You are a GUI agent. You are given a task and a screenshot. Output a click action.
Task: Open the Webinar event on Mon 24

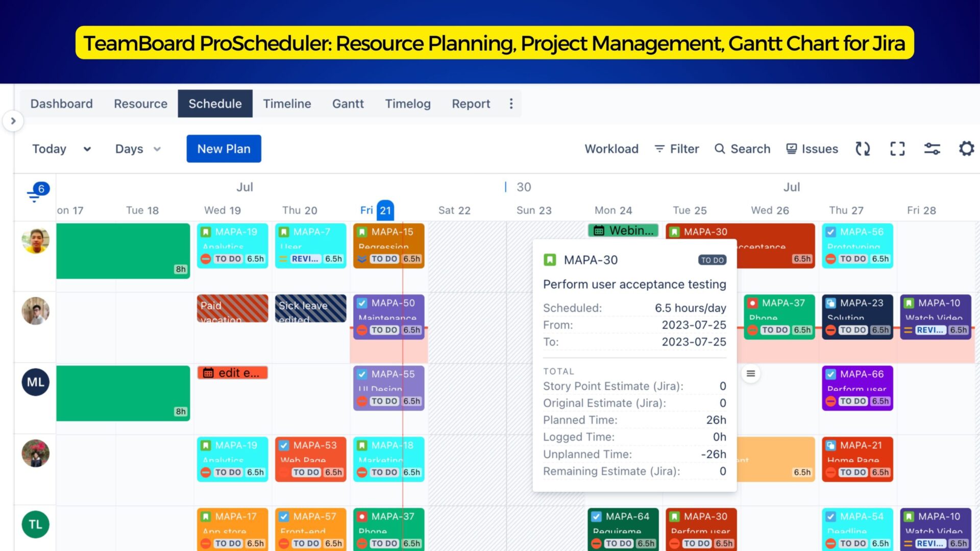click(x=623, y=231)
